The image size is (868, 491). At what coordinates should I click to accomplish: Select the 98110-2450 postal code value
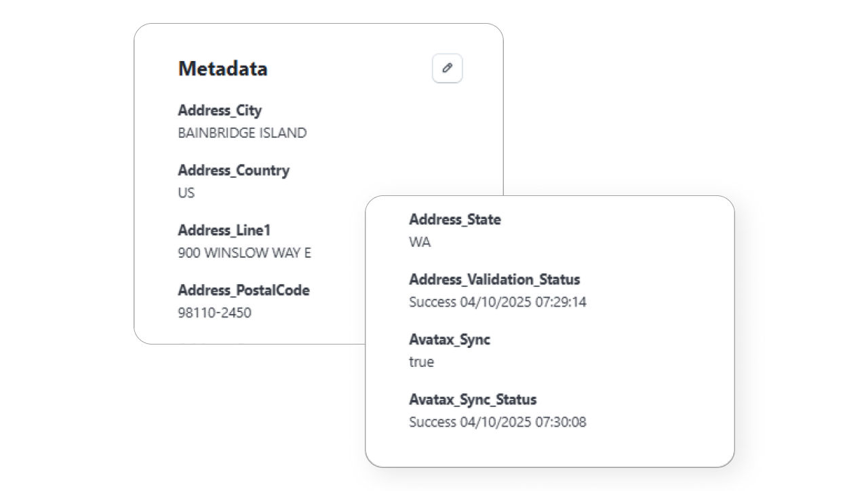tap(214, 313)
